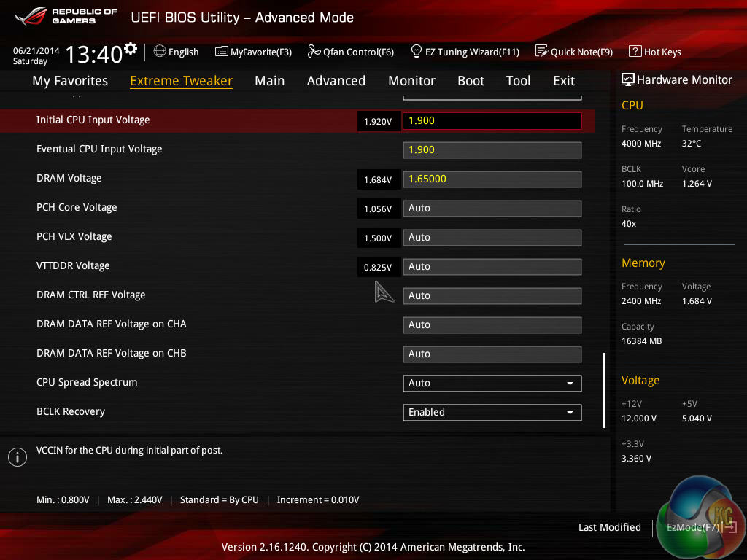Click the 4000 MHz CPU frequency value
747x560 pixels.
point(641,144)
